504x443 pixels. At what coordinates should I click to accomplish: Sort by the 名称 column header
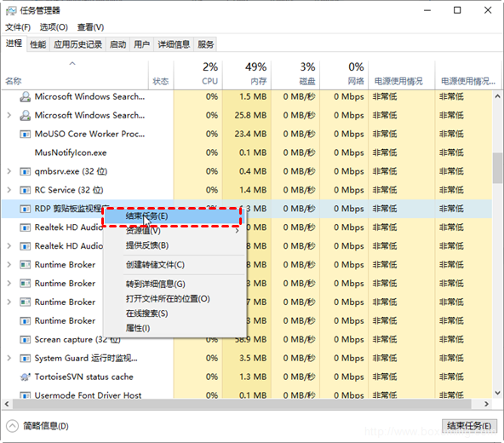click(76, 74)
